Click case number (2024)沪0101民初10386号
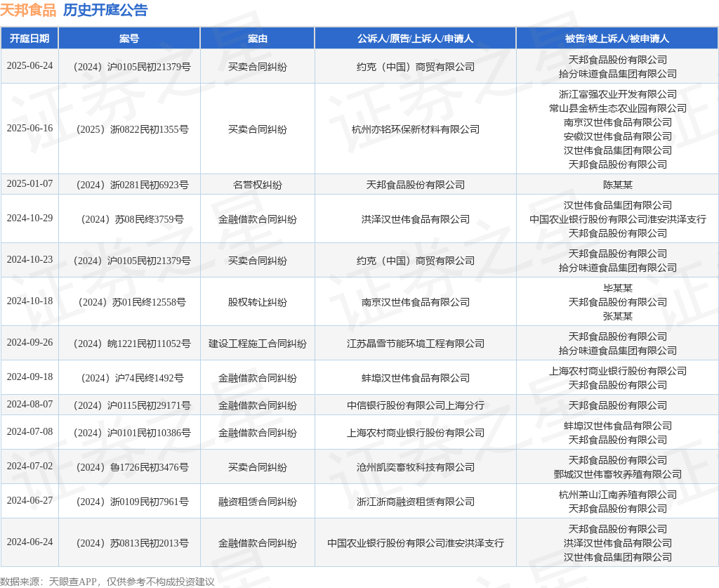 [x=132, y=433]
